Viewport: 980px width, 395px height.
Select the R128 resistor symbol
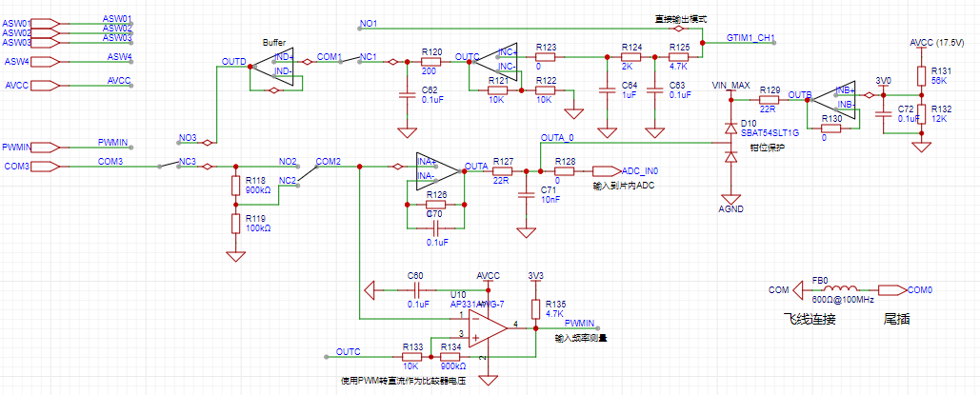click(x=565, y=170)
